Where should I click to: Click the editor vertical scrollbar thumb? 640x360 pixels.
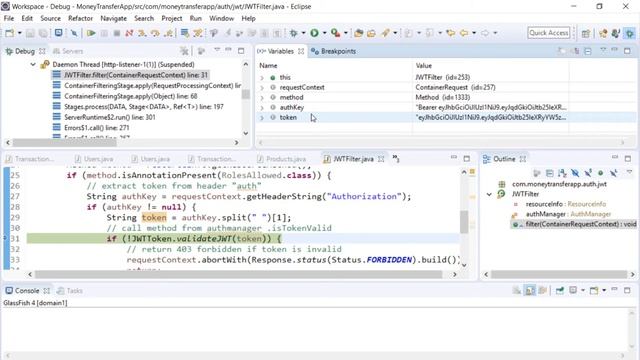point(464,222)
